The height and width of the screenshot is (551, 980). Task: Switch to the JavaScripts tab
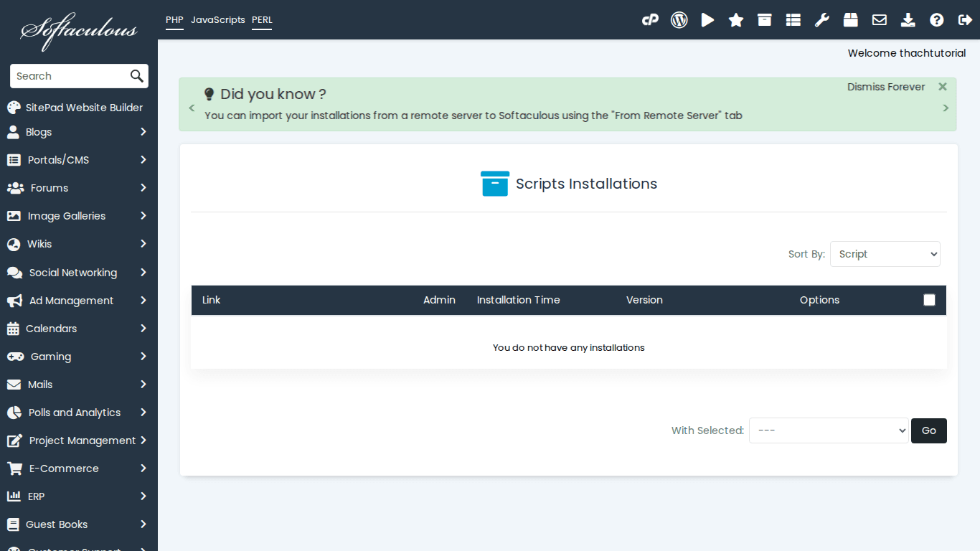tap(218, 19)
